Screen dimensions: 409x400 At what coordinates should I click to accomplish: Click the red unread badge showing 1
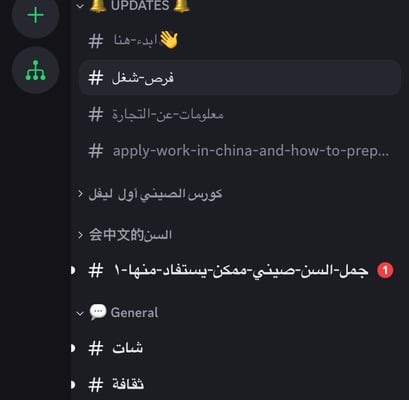[385, 270]
